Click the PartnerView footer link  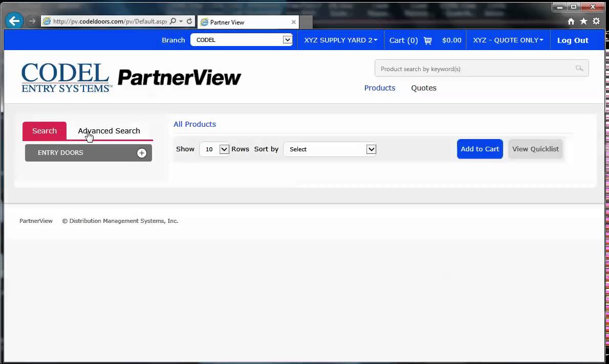pos(36,221)
